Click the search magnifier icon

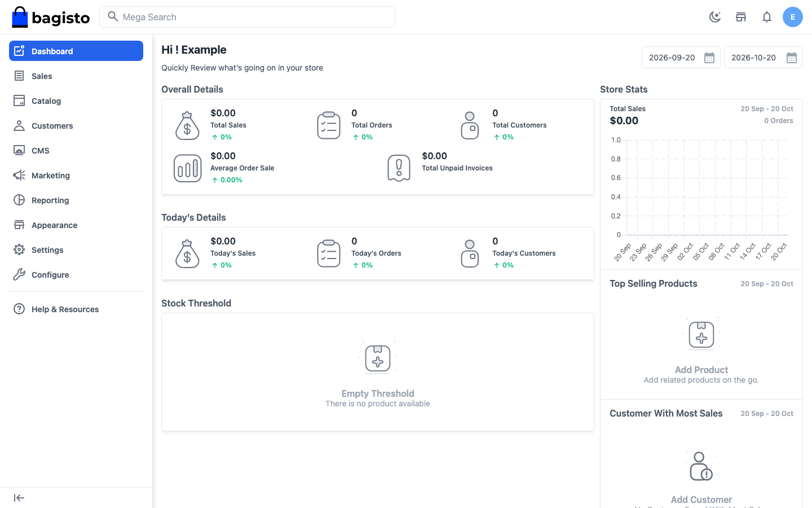pyautogui.click(x=113, y=16)
